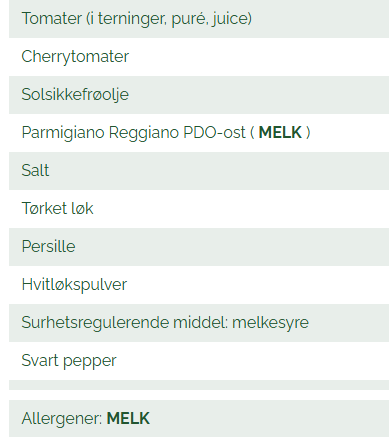Image resolution: width=389 pixels, height=437 pixels.
Task: Click the Surhetsregulerende middel row
Action: point(199,323)
